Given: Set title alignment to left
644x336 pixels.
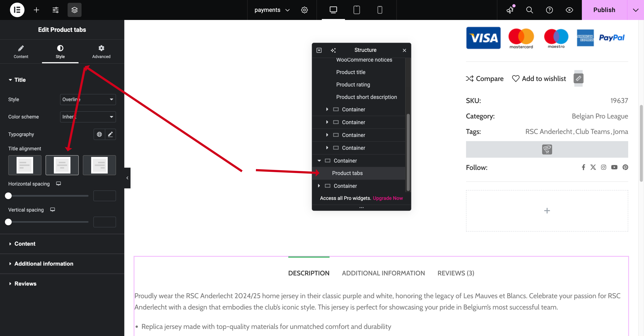Looking at the screenshot, I should 25,165.
